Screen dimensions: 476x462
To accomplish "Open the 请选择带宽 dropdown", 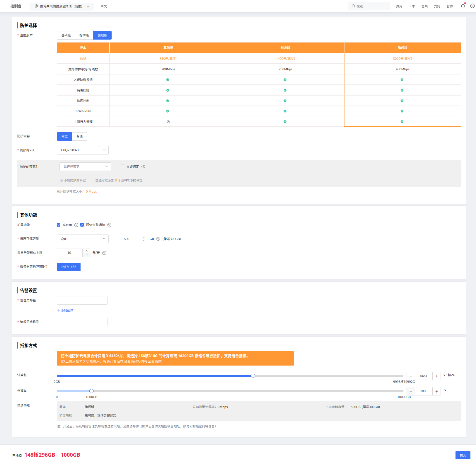I will [85, 167].
